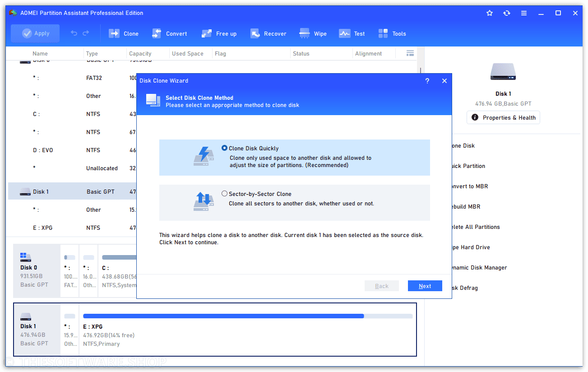The width and height of the screenshot is (588, 372).
Task: Select the C : NTFS partition row
Action: (72, 114)
